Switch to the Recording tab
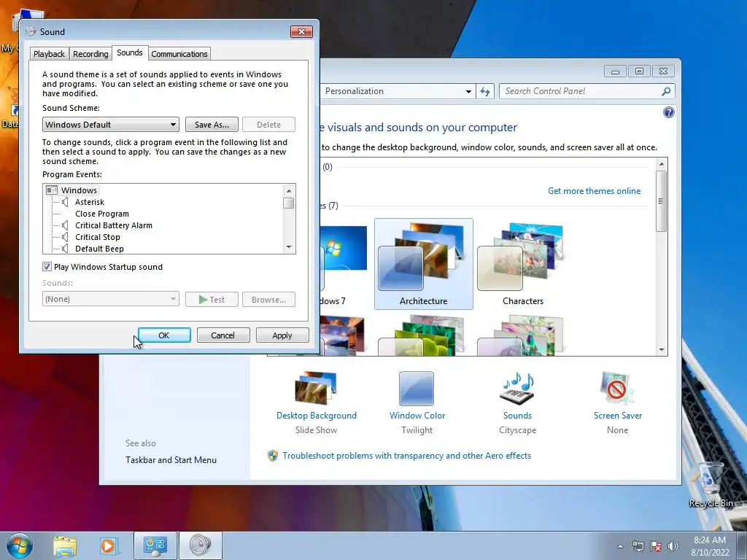Viewport: 747px width, 560px height. [90, 54]
